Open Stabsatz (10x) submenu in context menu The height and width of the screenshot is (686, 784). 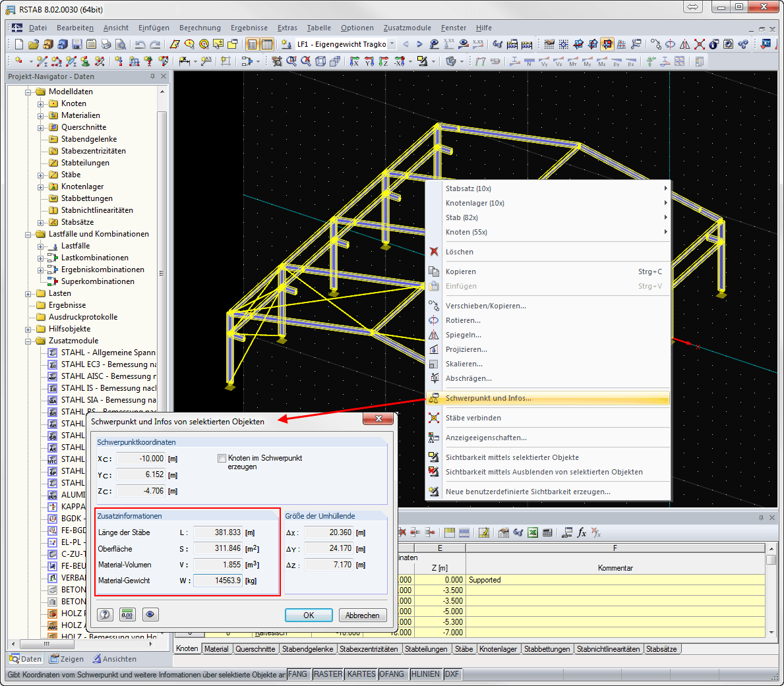[x=547, y=188]
